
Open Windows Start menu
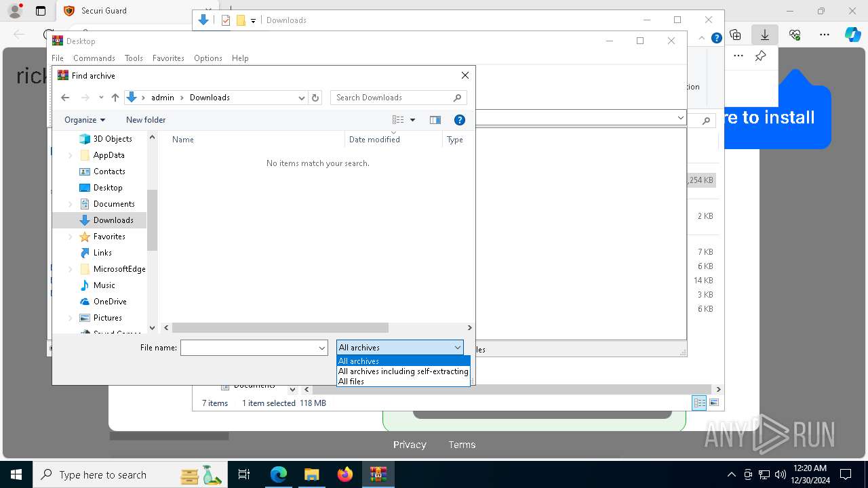[x=16, y=474]
